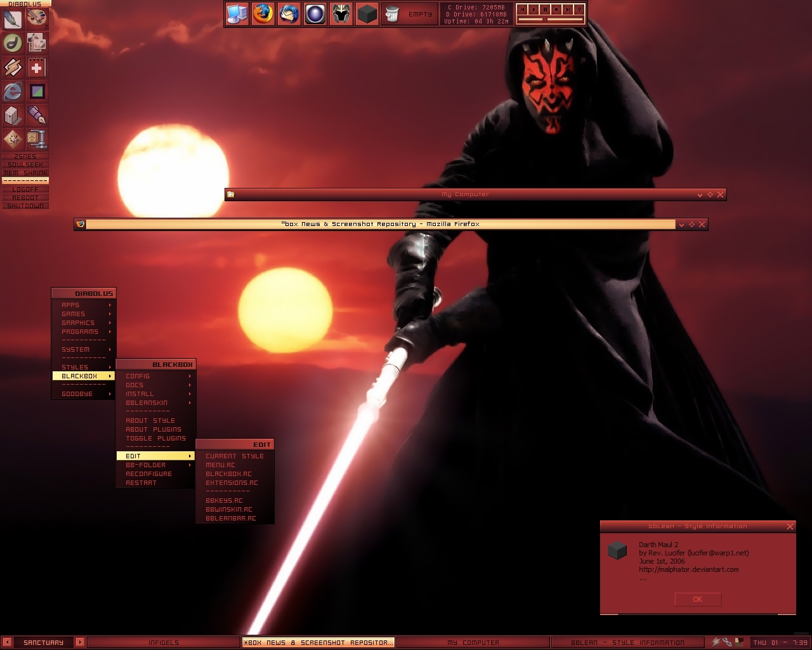Expand the Games submenu
This screenshot has height=650, width=812.
point(84,314)
